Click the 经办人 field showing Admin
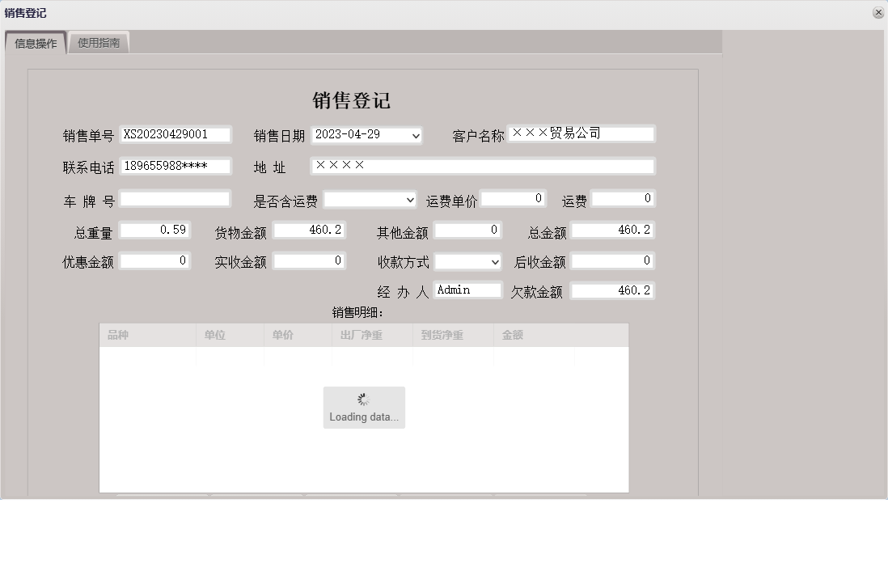Viewport: 888px width, 588px height. [467, 289]
